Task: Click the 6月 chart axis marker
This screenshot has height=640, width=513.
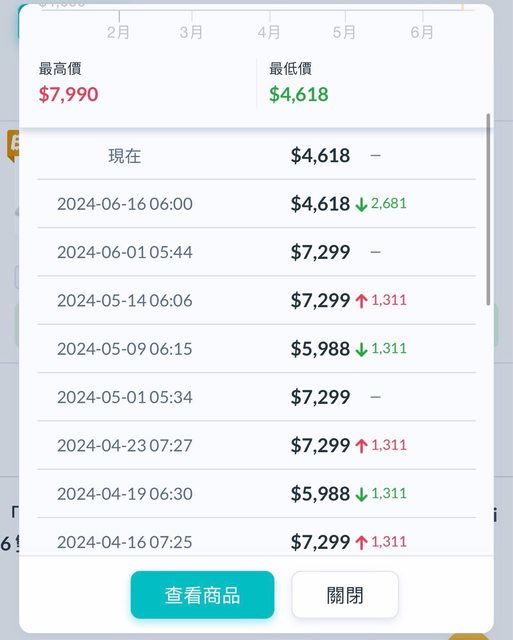Action: click(x=422, y=32)
